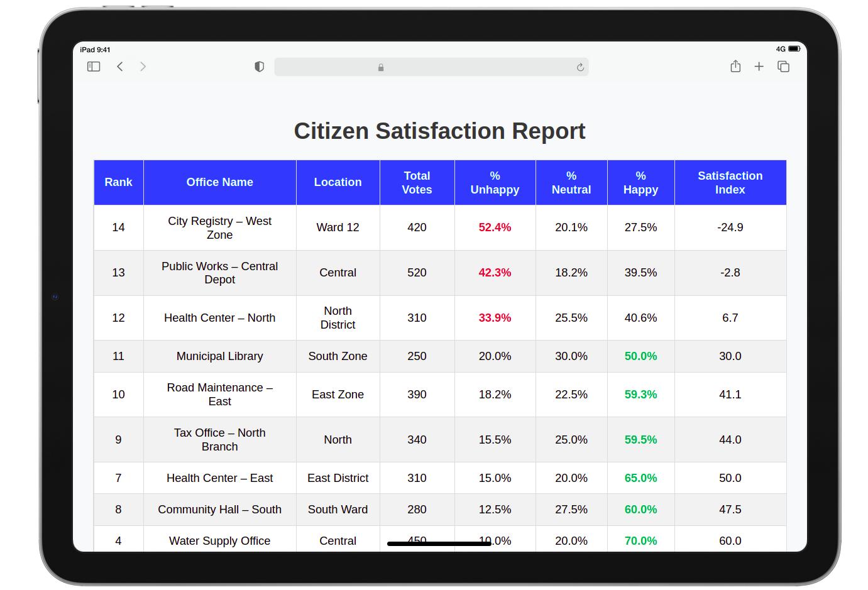Tap the home indicator bar
The image size is (868, 590).
click(x=439, y=545)
